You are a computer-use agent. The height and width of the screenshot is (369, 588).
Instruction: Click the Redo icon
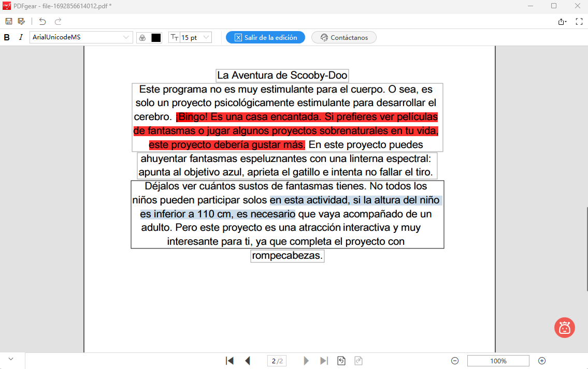point(57,21)
